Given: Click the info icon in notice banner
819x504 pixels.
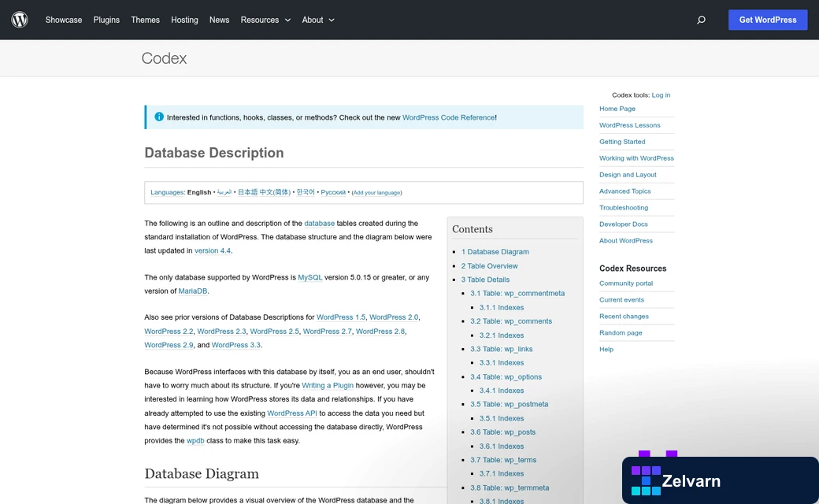Looking at the screenshot, I should (x=159, y=117).
